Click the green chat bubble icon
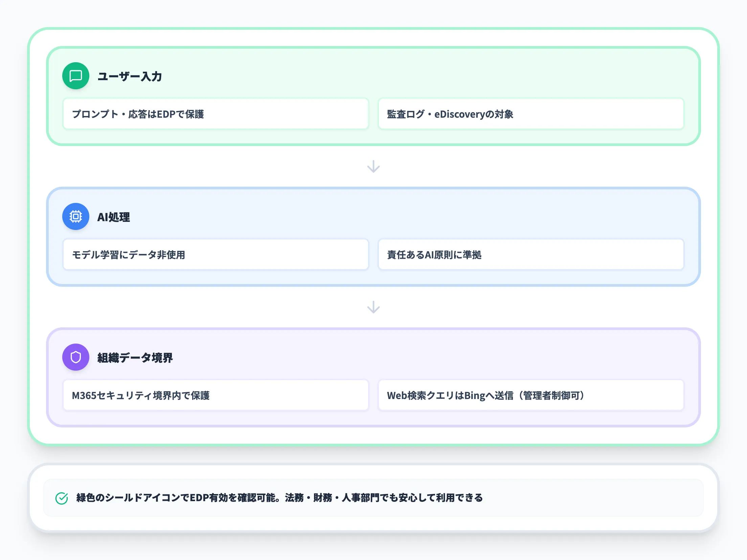This screenshot has height=560, width=747. [76, 76]
